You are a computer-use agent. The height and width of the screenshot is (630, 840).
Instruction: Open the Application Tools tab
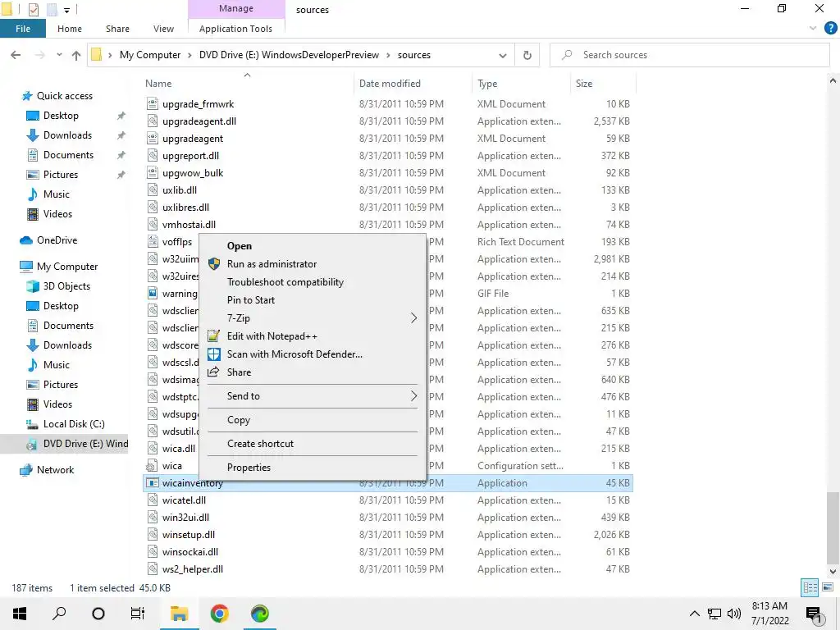[x=235, y=29]
